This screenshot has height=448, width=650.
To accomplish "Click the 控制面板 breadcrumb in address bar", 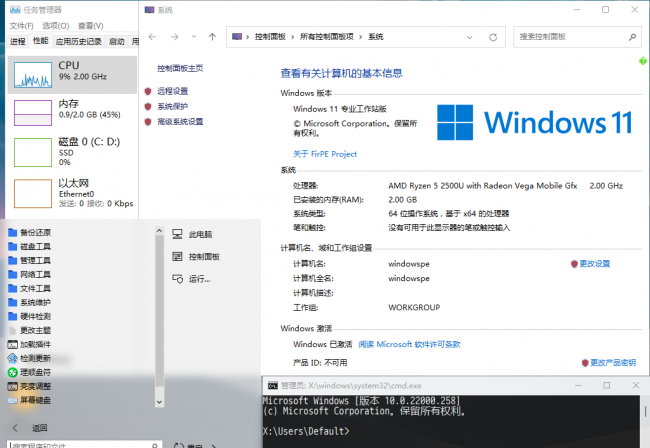I will [270, 37].
